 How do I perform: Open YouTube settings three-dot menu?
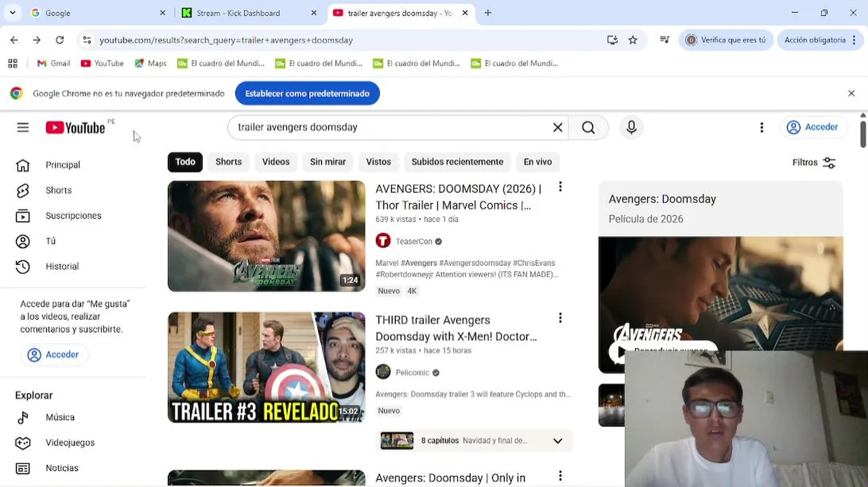pyautogui.click(x=762, y=127)
